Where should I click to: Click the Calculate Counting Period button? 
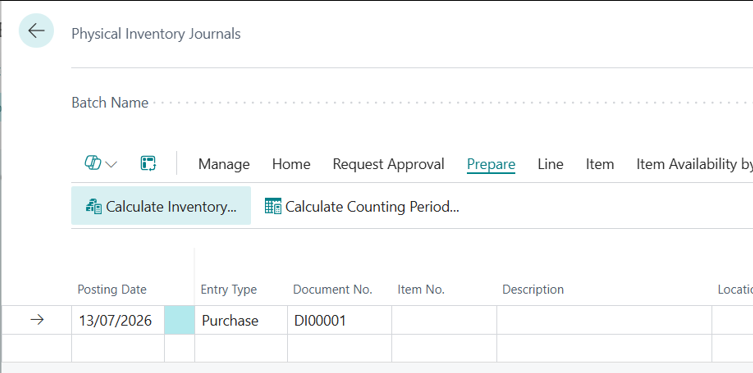point(362,207)
